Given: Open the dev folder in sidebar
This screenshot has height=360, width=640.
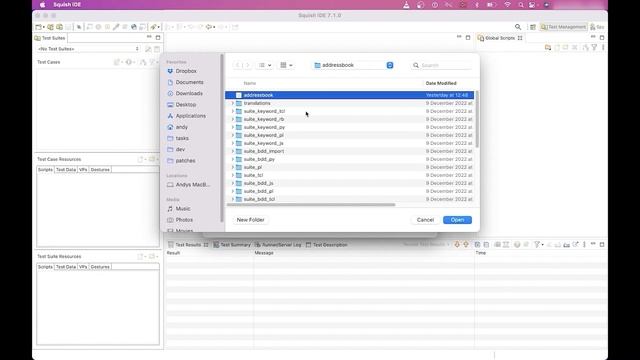Looking at the screenshot, I should pos(176,149).
